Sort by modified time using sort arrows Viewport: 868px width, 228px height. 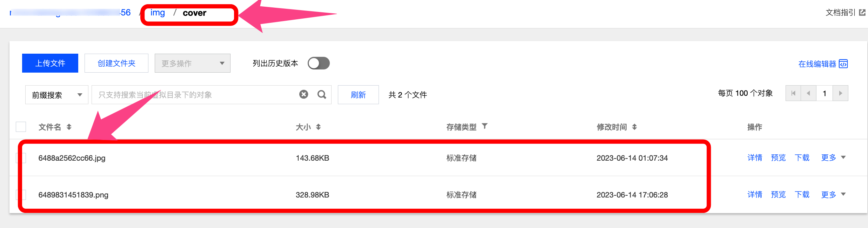tap(634, 127)
